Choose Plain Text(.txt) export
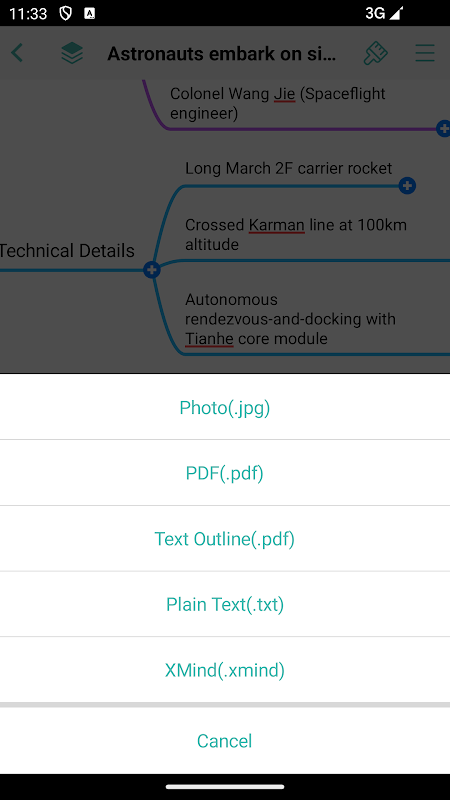This screenshot has height=800, width=450. (225, 604)
